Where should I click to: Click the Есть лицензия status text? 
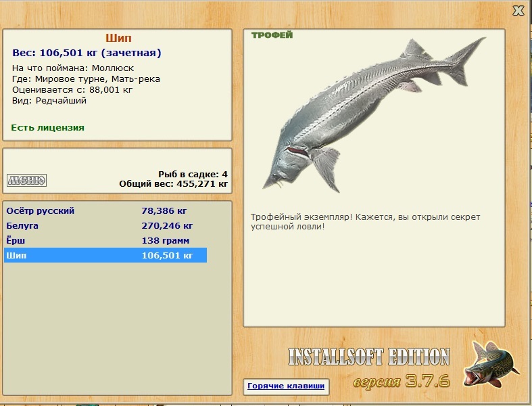[x=47, y=127]
